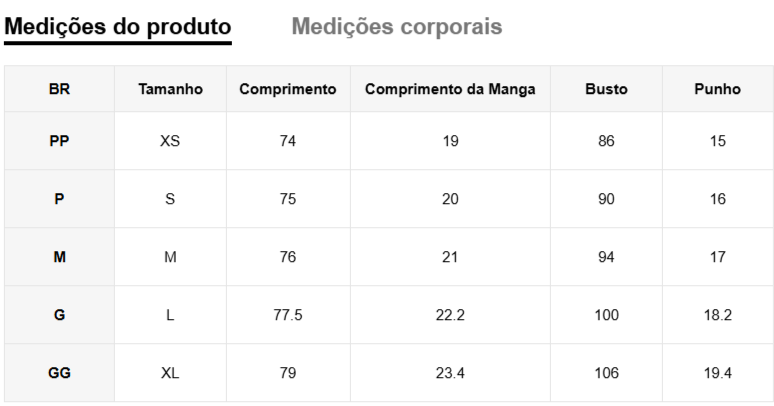Click the BR column header

(59, 89)
